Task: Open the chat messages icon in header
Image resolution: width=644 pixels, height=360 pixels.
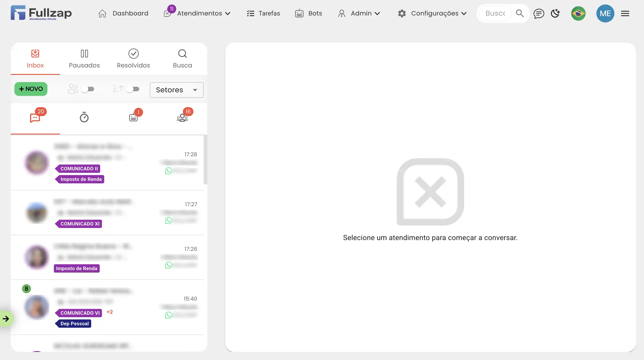Action: point(538,13)
